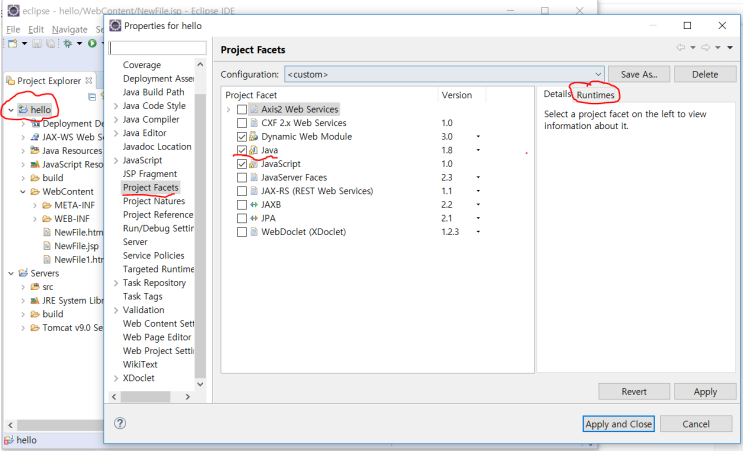Click the hello project icon in Project Explorer
The image size is (743, 451).
click(23, 110)
